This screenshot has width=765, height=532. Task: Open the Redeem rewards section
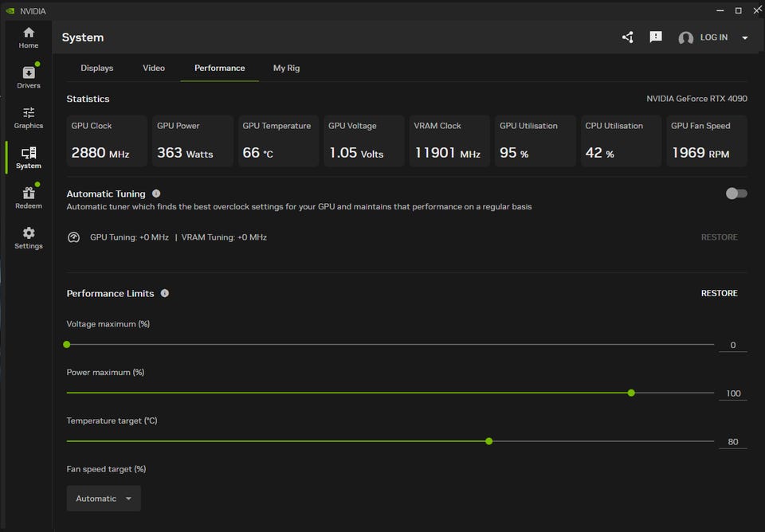coord(29,197)
